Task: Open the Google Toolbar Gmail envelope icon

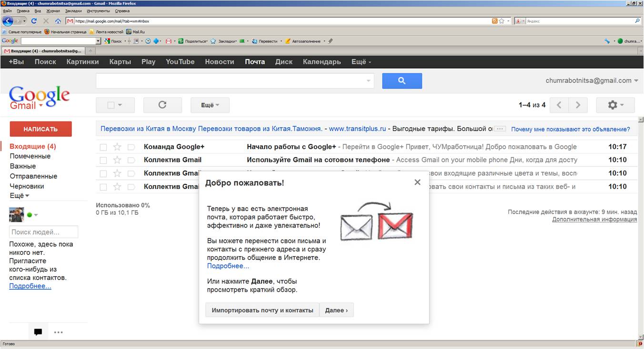Action: (x=168, y=41)
